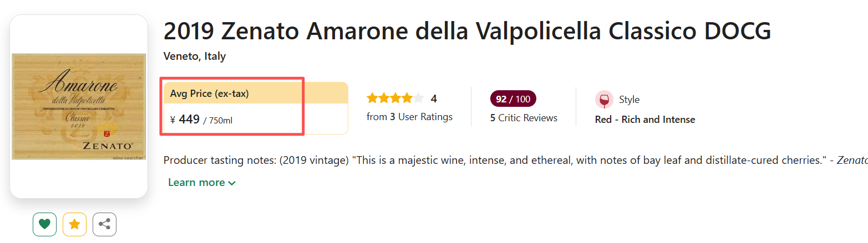Click the yellow star icon button

coord(74,224)
